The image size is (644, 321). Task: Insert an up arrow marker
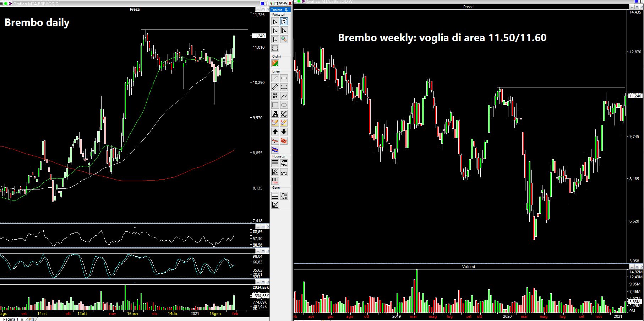click(275, 132)
